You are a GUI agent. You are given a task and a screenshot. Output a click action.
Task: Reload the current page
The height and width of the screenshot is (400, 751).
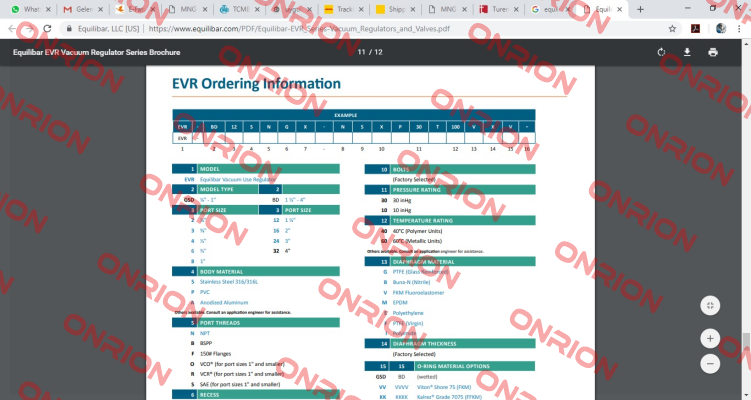(47, 29)
